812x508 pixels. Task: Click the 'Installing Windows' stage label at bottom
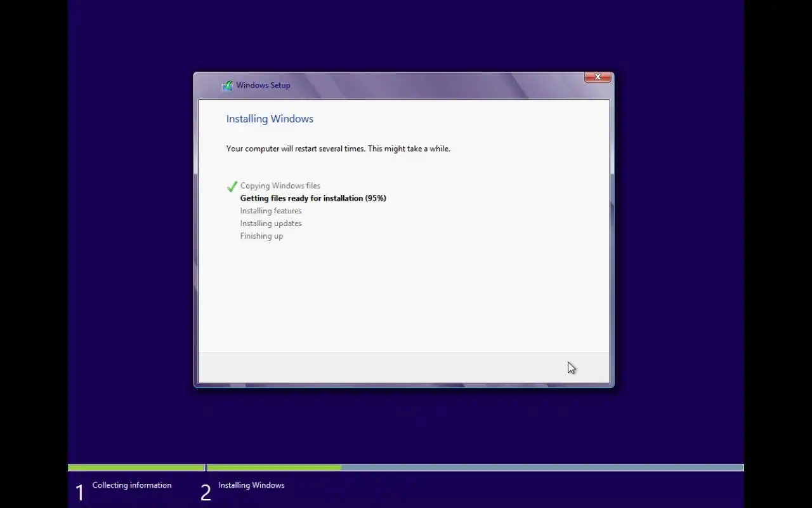[x=251, y=485]
